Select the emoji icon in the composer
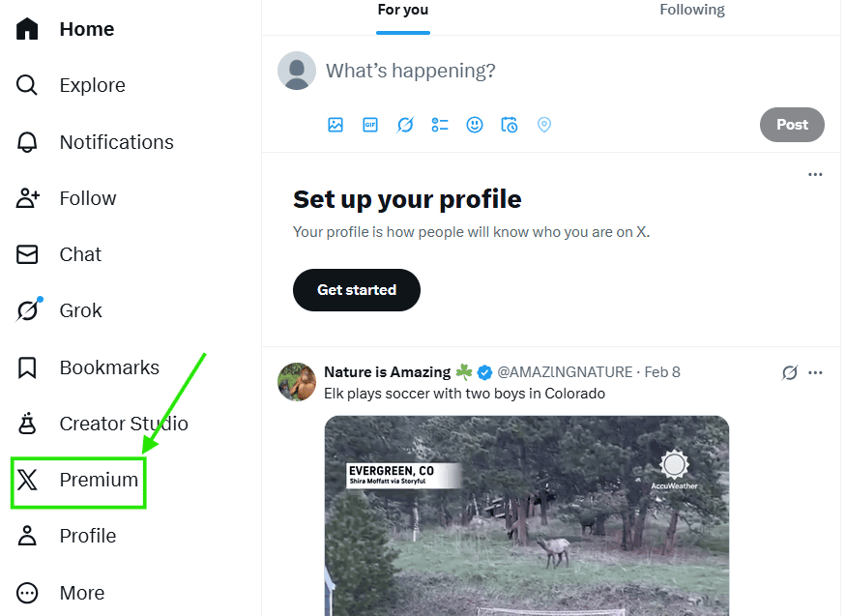This screenshot has width=846, height=616. 475,125
